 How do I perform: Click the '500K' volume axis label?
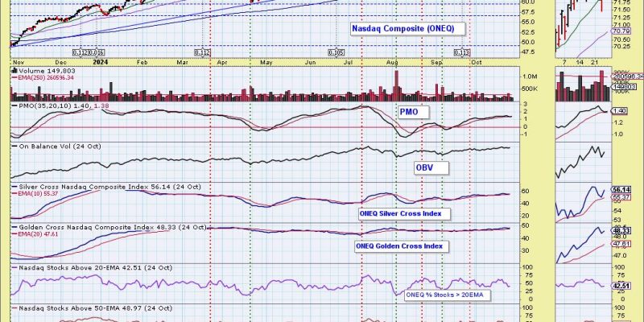530,89
